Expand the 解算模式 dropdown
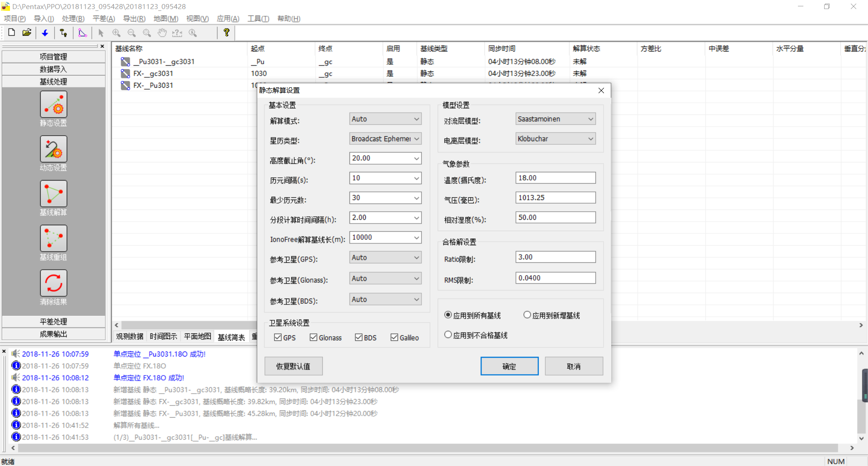Image resolution: width=868 pixels, height=466 pixels. click(x=385, y=119)
